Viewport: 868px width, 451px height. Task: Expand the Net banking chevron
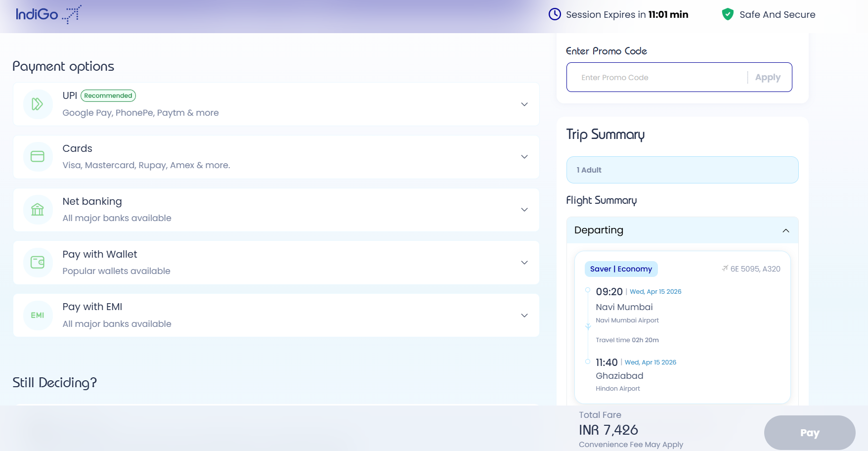point(524,210)
